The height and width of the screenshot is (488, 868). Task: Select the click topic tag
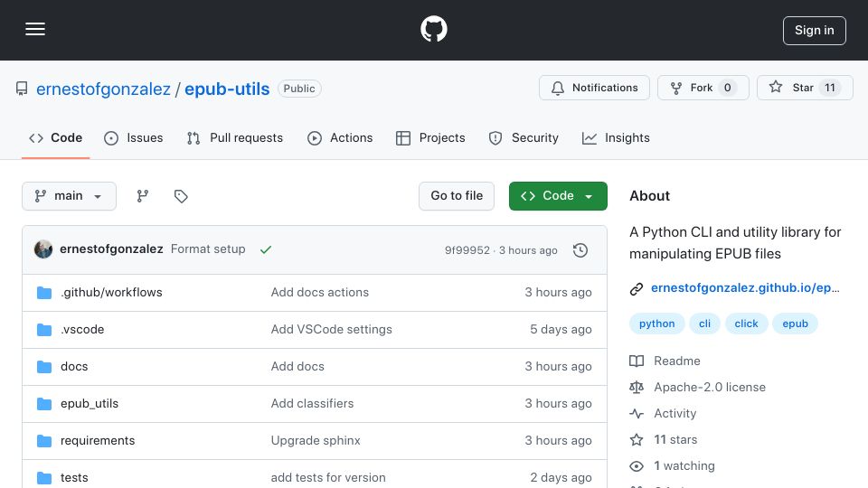746,324
